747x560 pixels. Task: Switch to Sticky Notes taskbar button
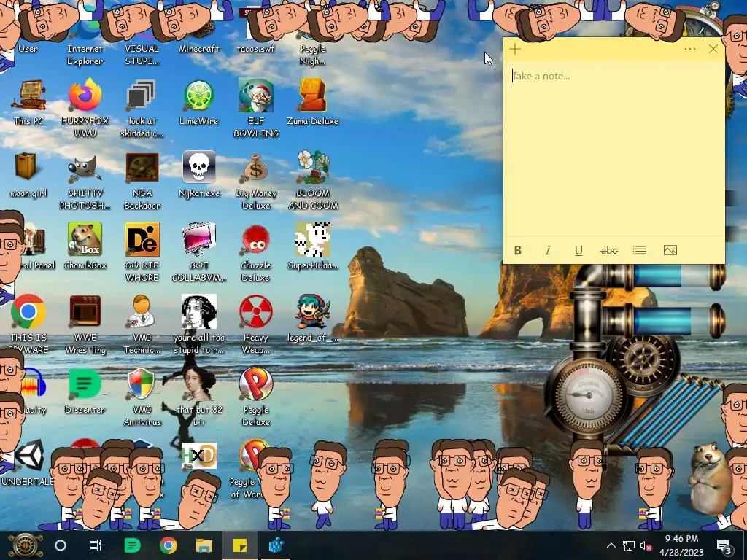pyautogui.click(x=240, y=545)
